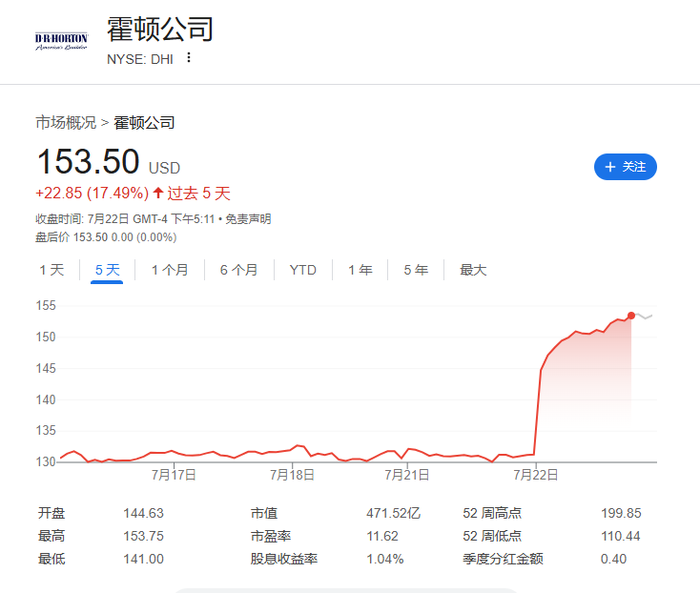Click the 最低 value 141.00
This screenshot has height=593, width=700.
click(x=143, y=559)
